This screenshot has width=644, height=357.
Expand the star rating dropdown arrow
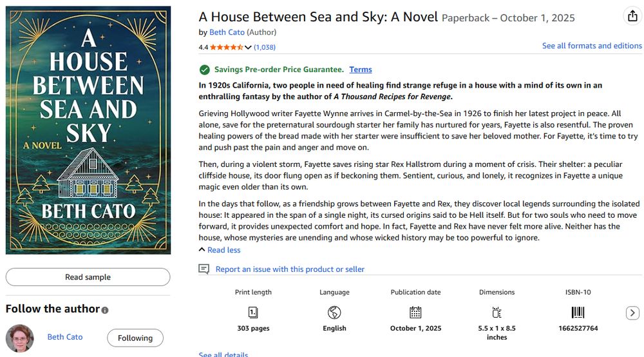point(248,47)
